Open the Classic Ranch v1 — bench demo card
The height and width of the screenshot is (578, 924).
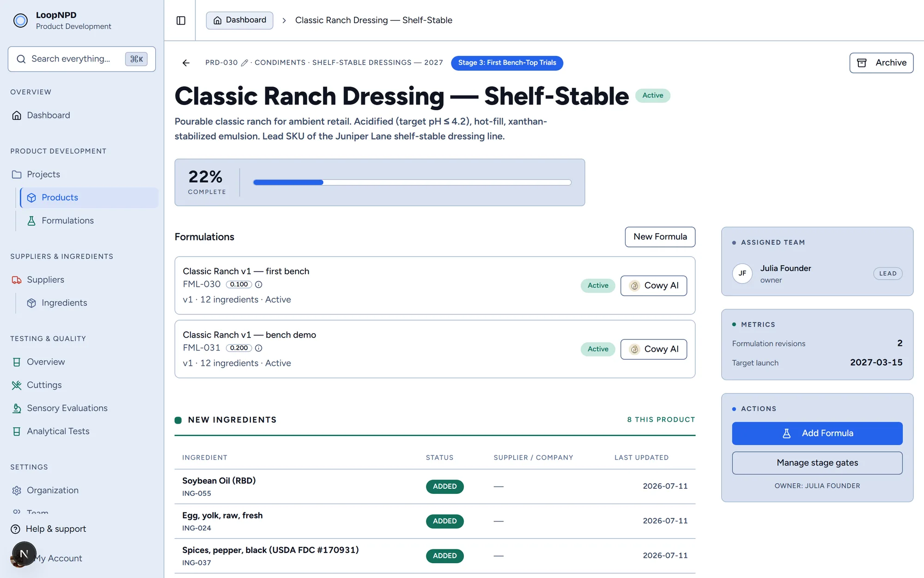coord(435,349)
